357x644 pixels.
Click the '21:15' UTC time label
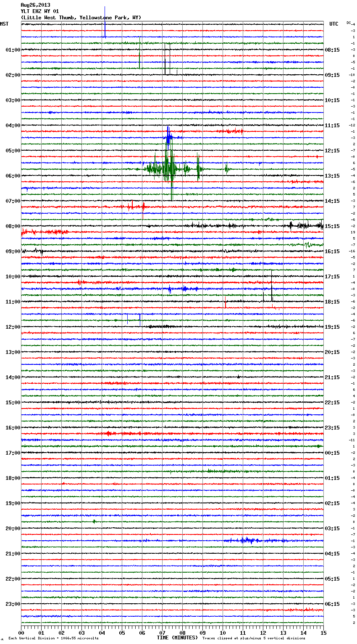pyautogui.click(x=332, y=377)
